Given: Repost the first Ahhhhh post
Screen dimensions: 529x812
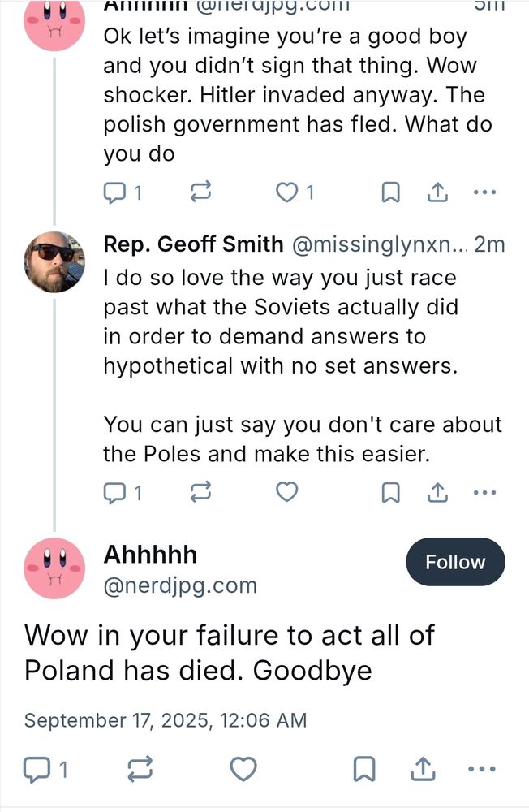Looking at the screenshot, I should 200,192.
